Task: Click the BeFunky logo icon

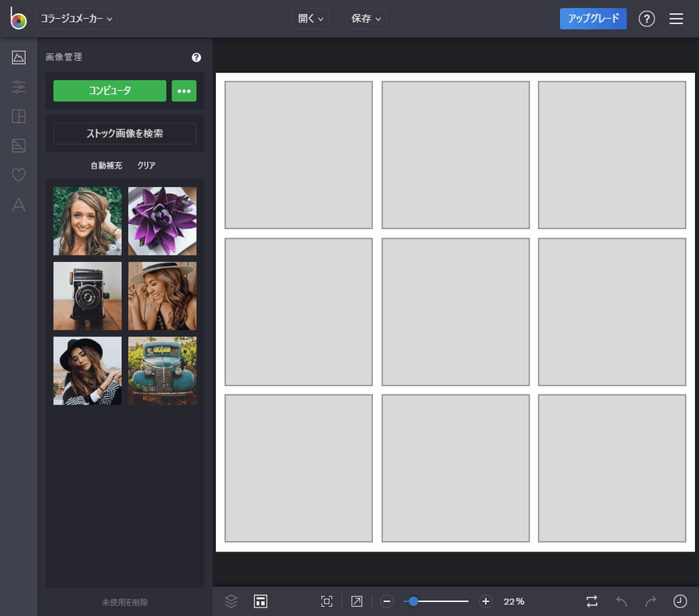Action: point(19,19)
